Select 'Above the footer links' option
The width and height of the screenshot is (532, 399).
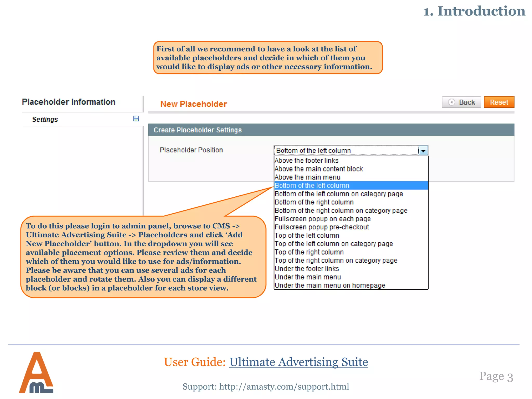point(351,161)
